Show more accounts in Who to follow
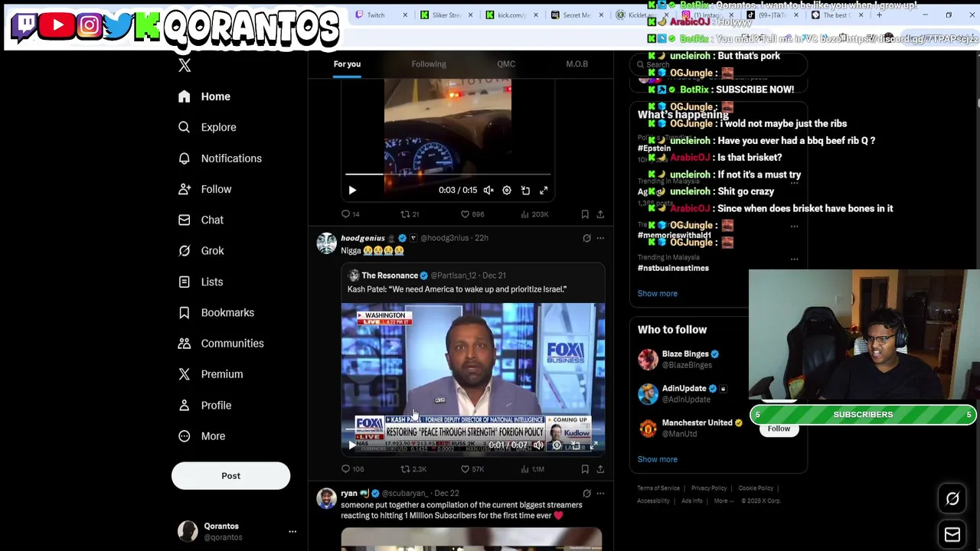The image size is (980, 551). 657,460
